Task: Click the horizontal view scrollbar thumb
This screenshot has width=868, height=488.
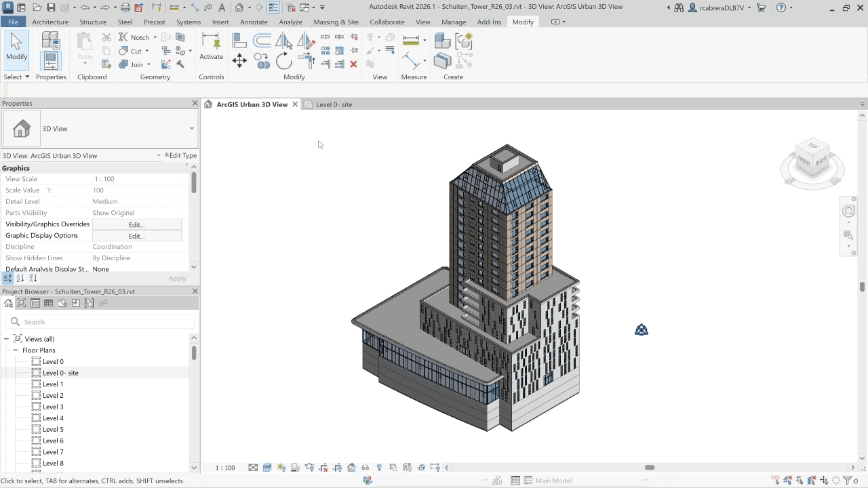Action: pyautogui.click(x=649, y=468)
